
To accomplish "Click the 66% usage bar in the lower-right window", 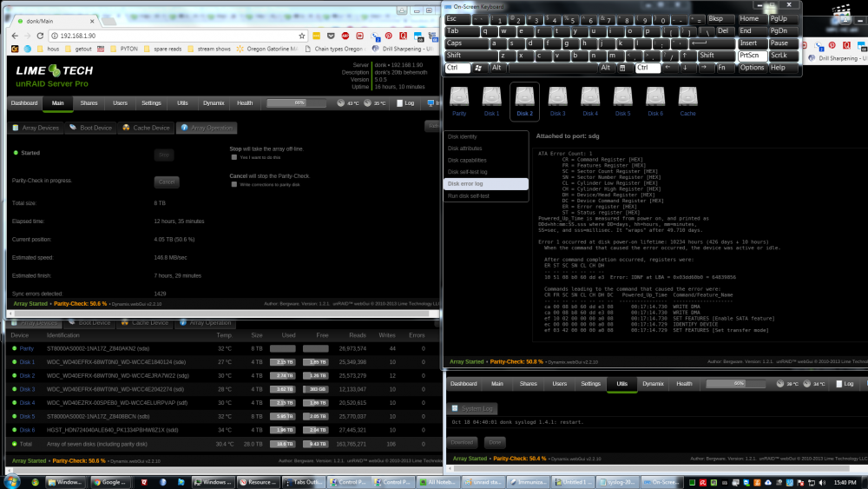I will pyautogui.click(x=736, y=383).
